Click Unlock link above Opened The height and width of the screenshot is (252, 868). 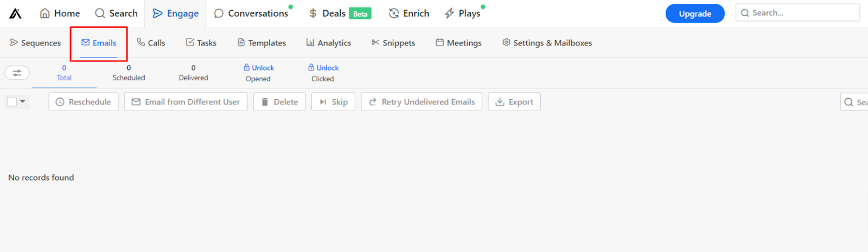[x=259, y=68]
